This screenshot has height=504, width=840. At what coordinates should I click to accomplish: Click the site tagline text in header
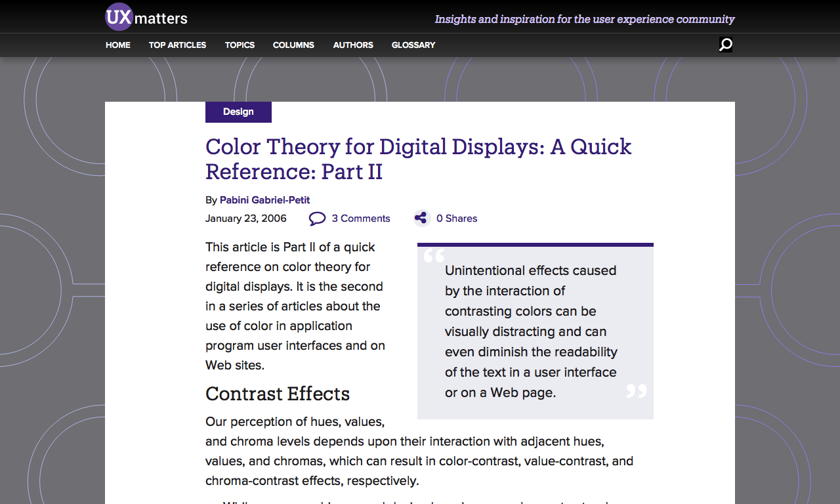(x=585, y=19)
